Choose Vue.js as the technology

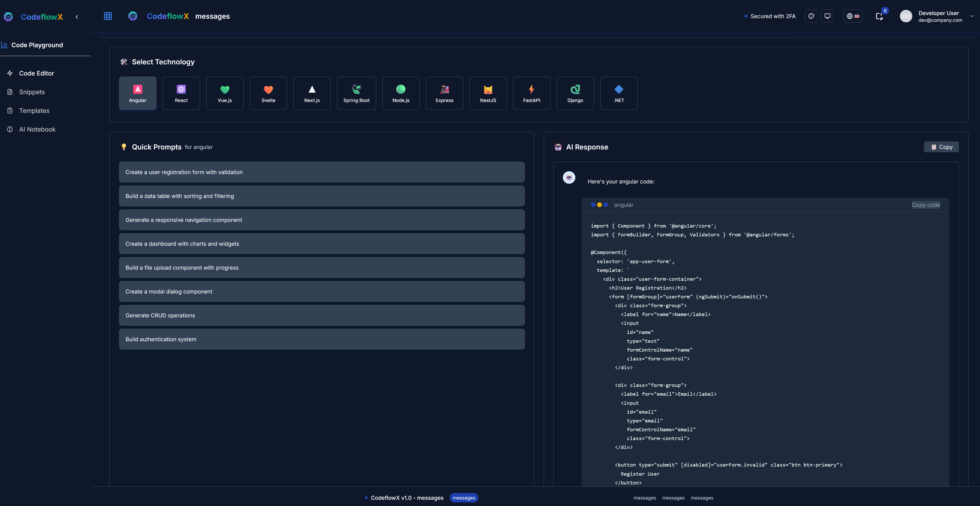pos(225,93)
